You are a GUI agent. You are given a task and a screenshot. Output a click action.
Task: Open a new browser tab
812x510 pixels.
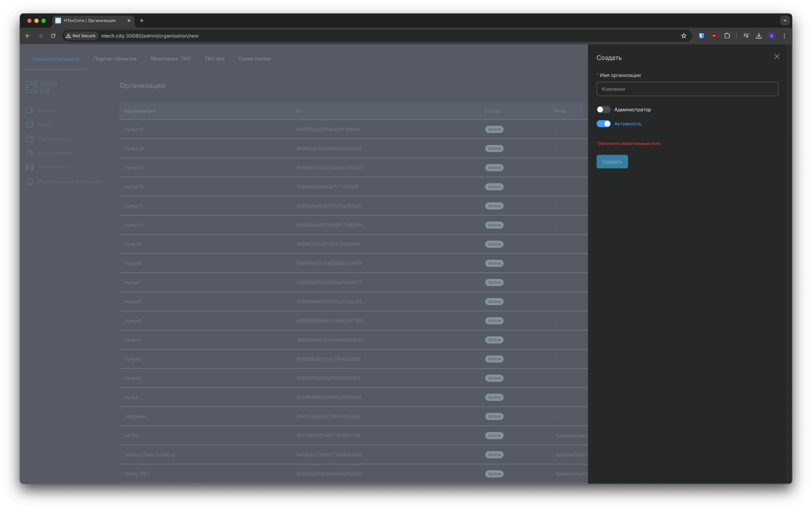142,21
